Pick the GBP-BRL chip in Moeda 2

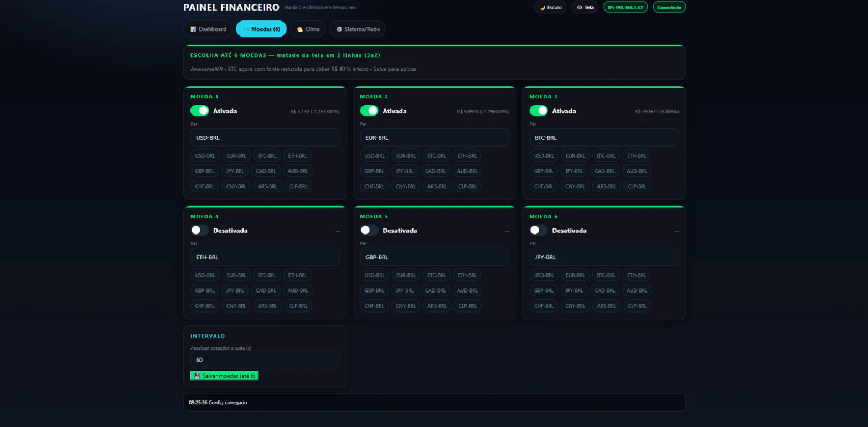(375, 171)
